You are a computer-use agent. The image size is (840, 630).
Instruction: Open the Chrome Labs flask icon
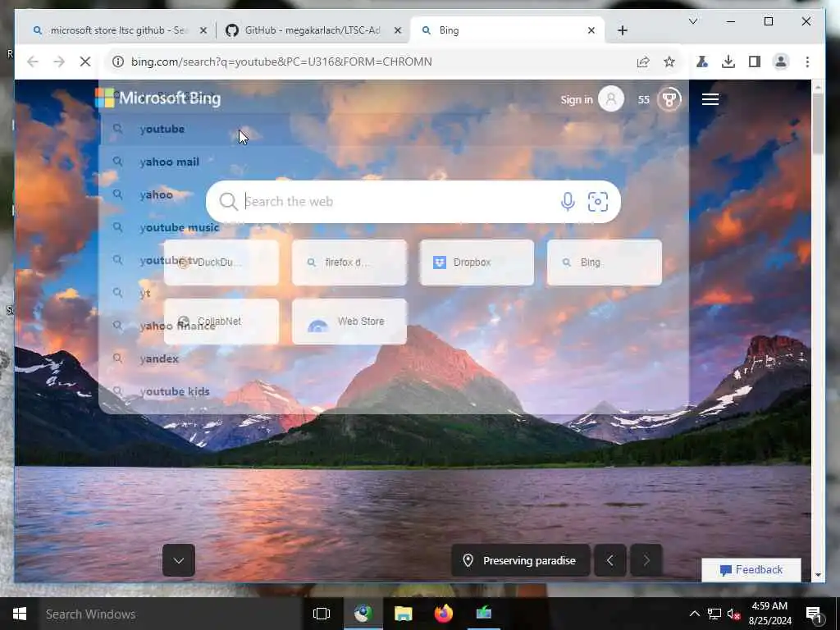tap(702, 62)
